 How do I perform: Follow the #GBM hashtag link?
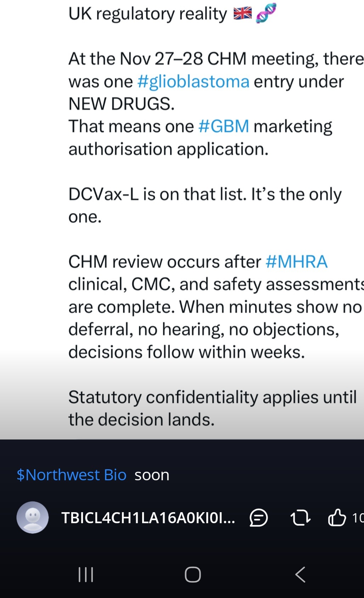224,126
